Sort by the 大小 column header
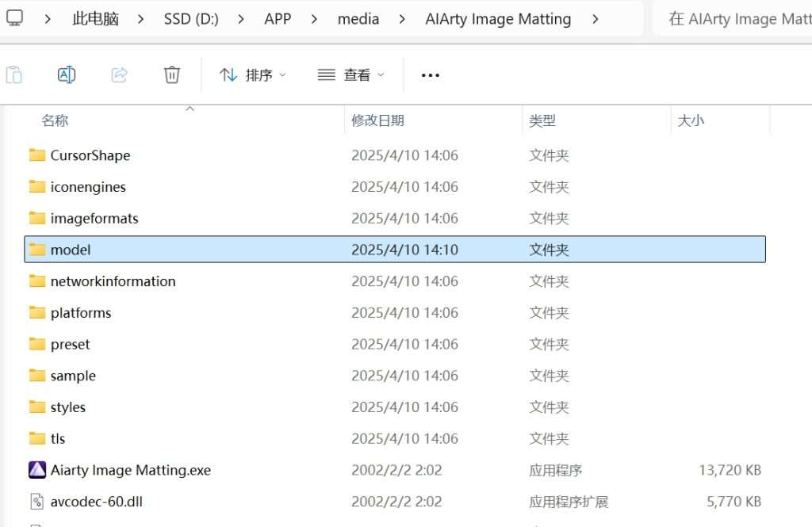The image size is (812, 527). coord(690,120)
